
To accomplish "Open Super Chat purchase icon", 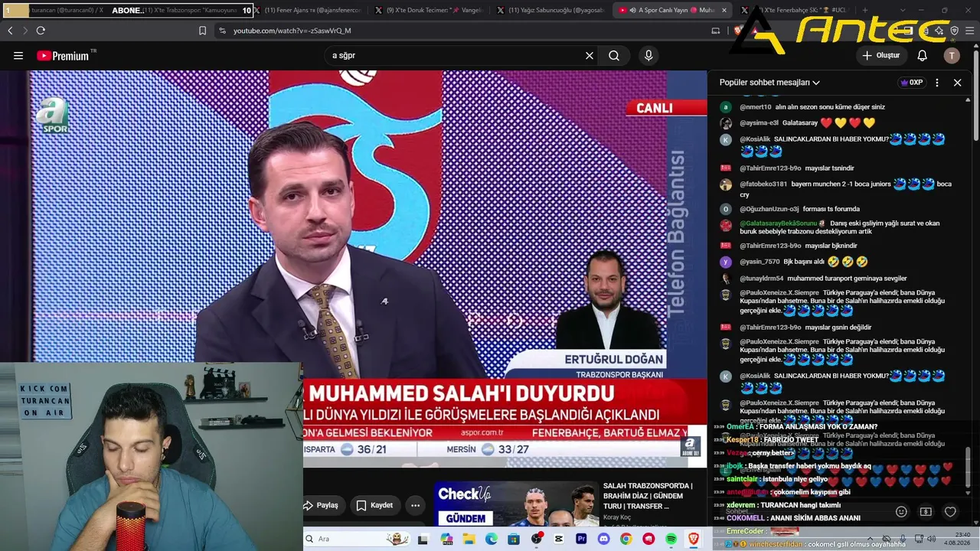I will (926, 511).
